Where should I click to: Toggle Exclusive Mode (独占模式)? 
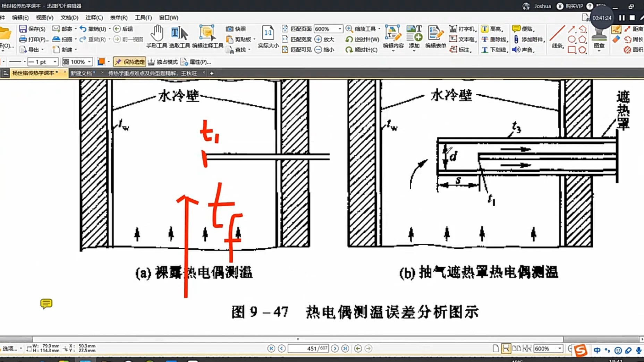point(163,62)
